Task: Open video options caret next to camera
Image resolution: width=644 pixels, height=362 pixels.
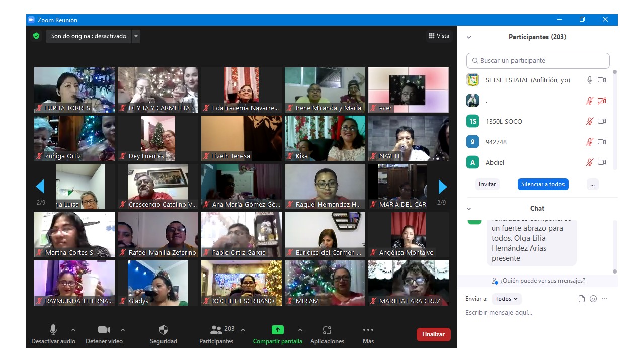Action: click(x=123, y=330)
